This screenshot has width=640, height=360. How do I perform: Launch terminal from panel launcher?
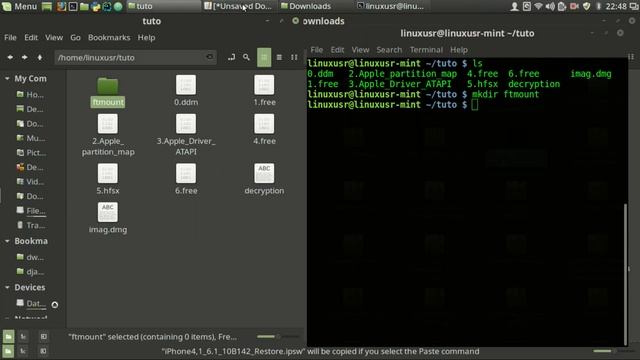click(x=73, y=6)
